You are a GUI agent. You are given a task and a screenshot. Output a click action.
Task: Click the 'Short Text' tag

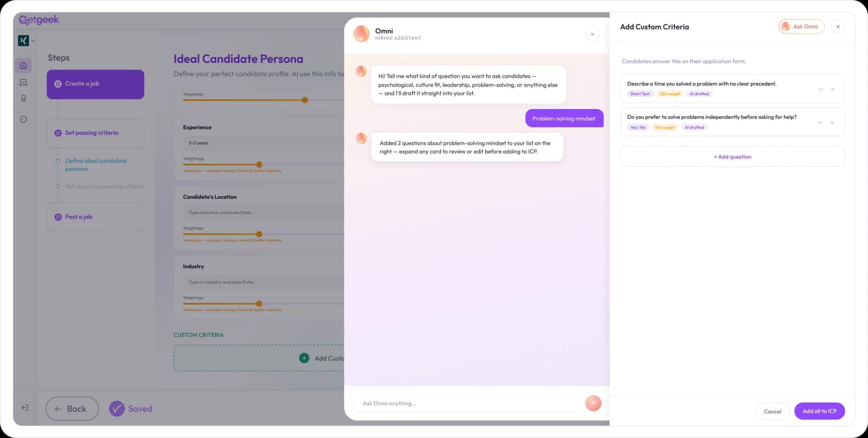pos(640,94)
